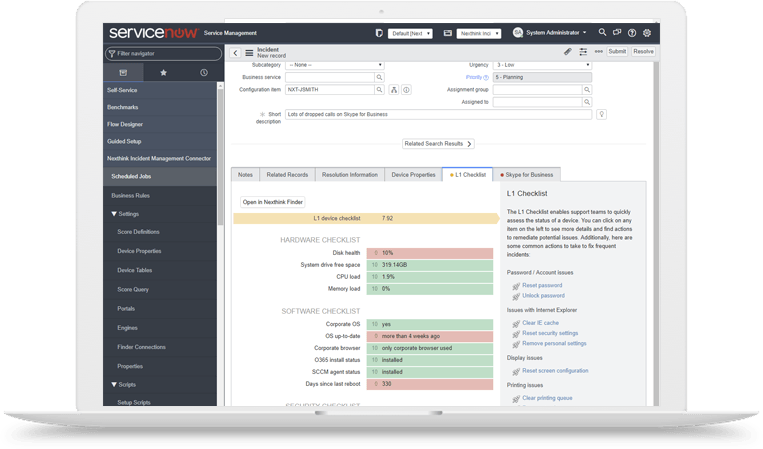Switch to the Related Records tab
The width and height of the screenshot is (763, 449).
pos(288,175)
